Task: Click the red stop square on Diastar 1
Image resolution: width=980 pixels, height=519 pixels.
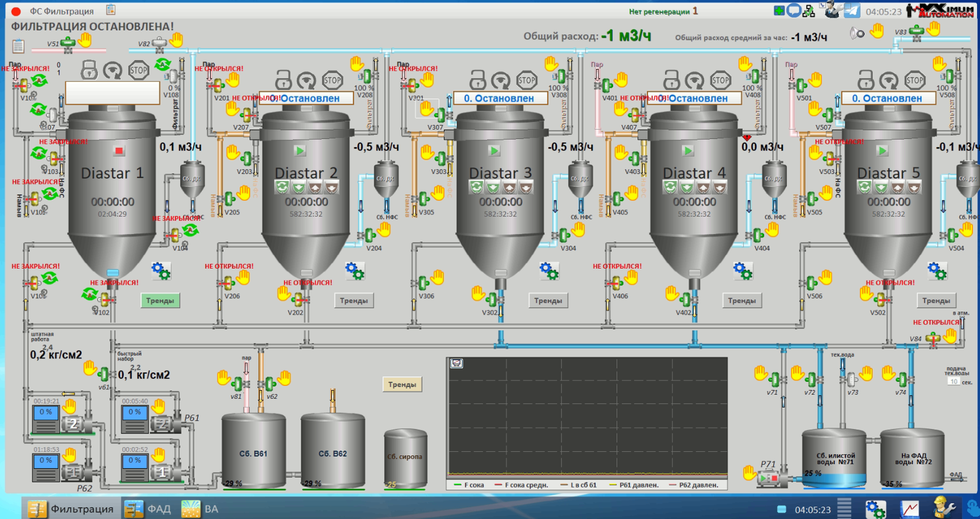Action: [x=119, y=151]
